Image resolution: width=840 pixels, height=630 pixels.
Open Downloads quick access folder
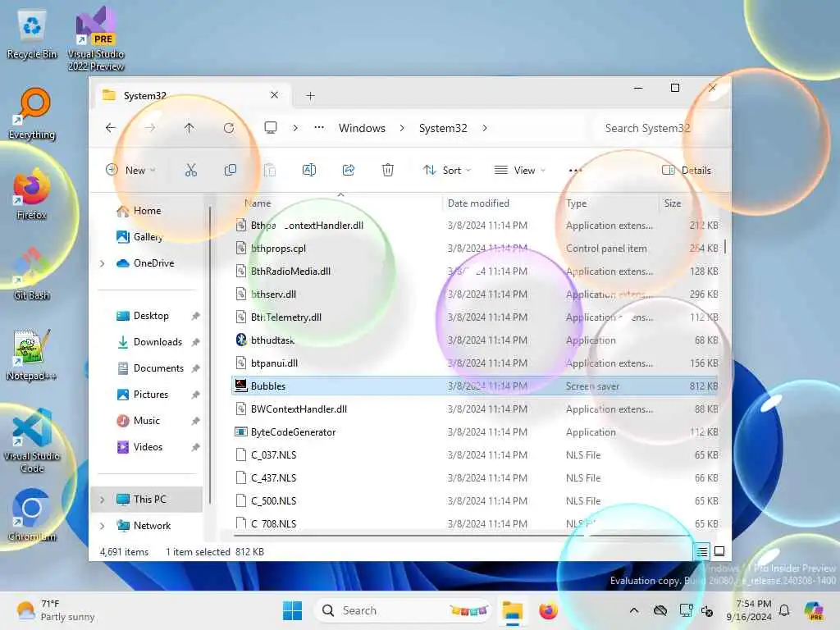tap(150, 342)
